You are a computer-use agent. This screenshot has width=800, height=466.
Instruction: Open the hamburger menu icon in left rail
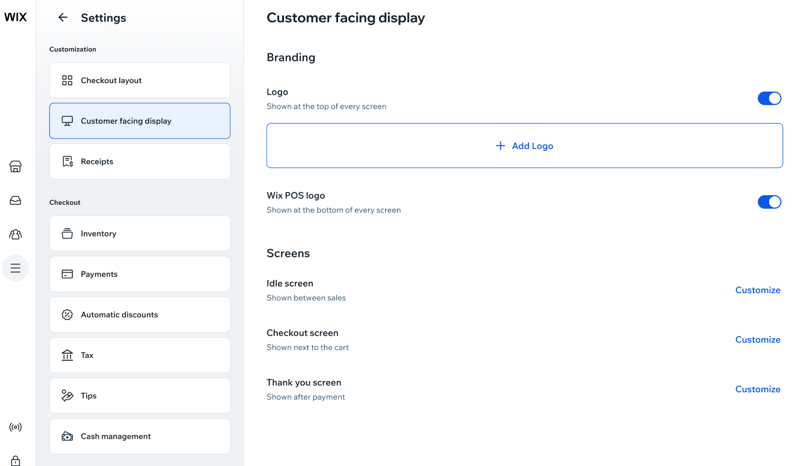click(x=15, y=268)
